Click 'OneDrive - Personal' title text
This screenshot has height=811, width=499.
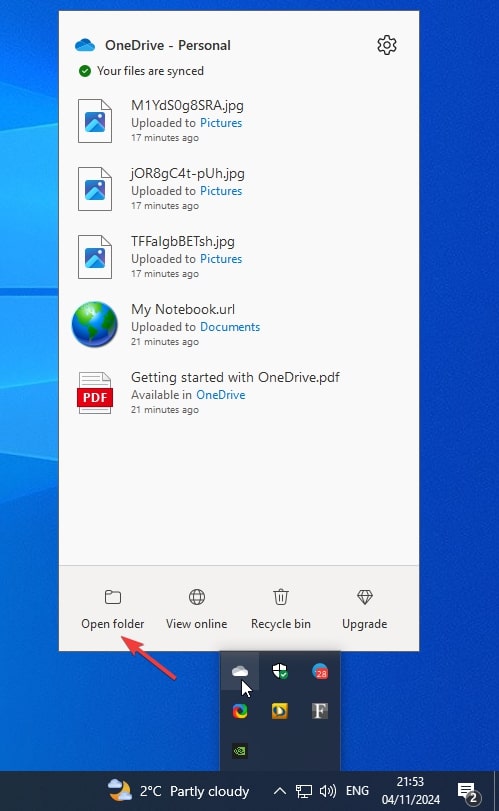coord(168,46)
